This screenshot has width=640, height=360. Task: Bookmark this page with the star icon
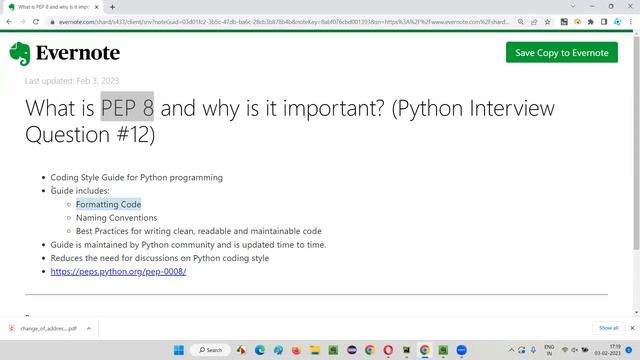547,22
